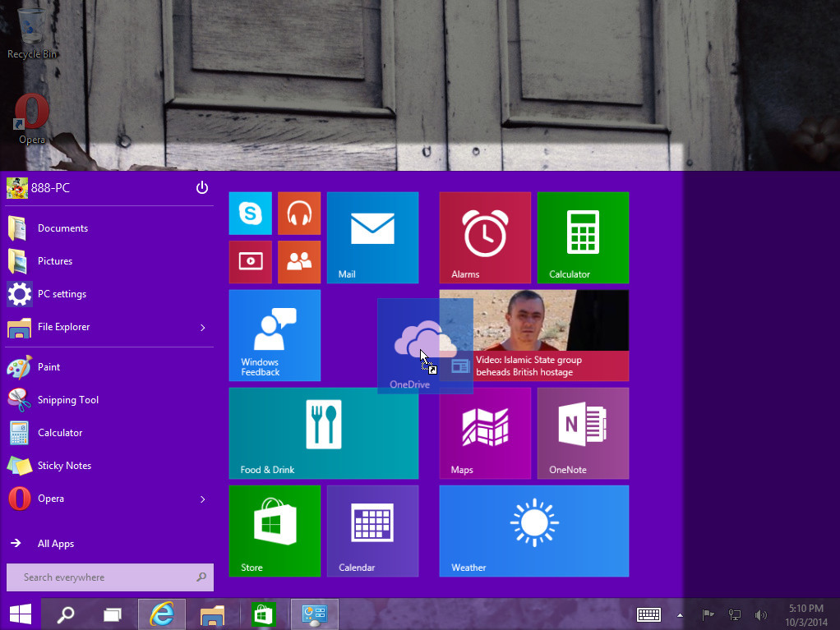Open the Store tile
This screenshot has height=630, width=840.
(x=275, y=531)
